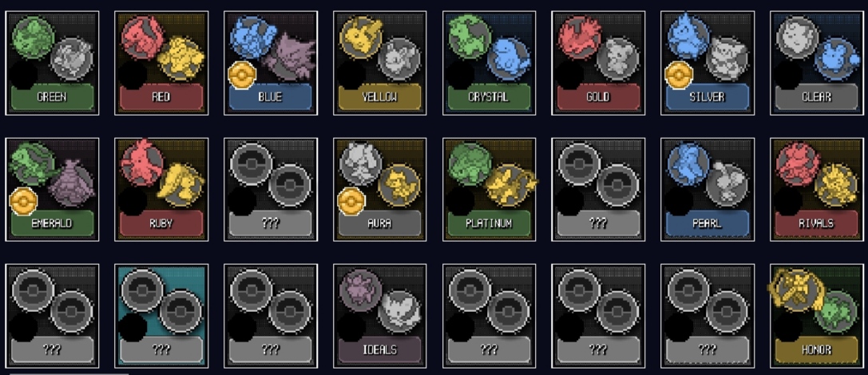Click the gold Pokéball badge on the SILVER card
The width and height of the screenshot is (868, 375).
(x=679, y=76)
